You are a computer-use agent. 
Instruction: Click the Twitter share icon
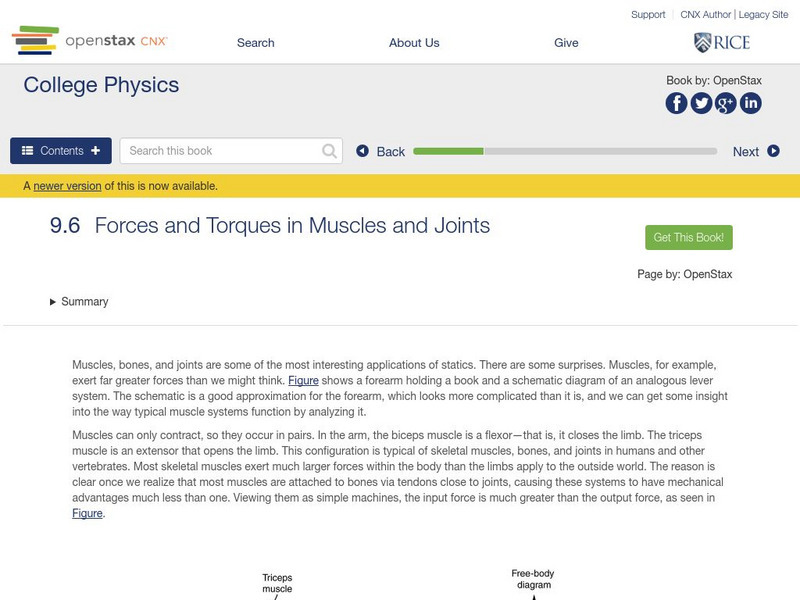pyautogui.click(x=701, y=103)
